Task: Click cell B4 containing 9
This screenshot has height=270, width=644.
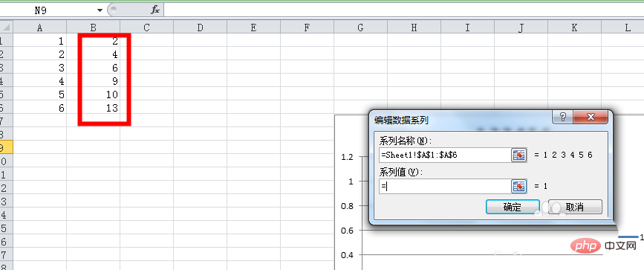Action: point(94,80)
